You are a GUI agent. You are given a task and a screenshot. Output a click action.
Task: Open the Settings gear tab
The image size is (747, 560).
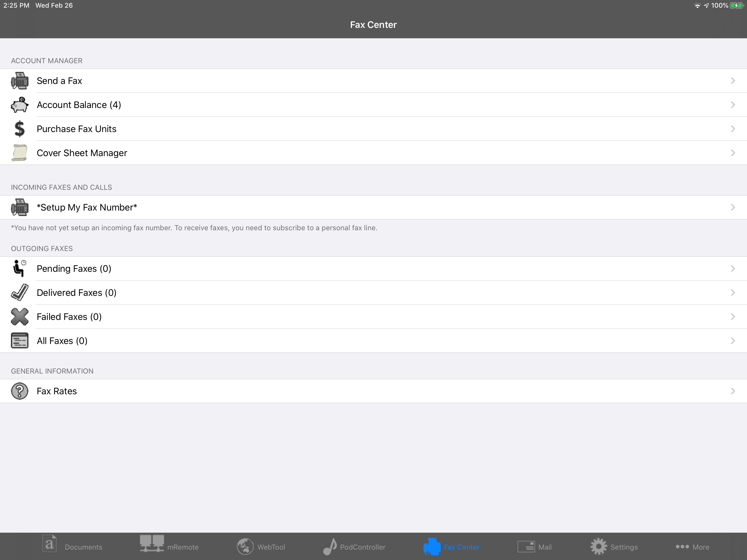pyautogui.click(x=614, y=546)
